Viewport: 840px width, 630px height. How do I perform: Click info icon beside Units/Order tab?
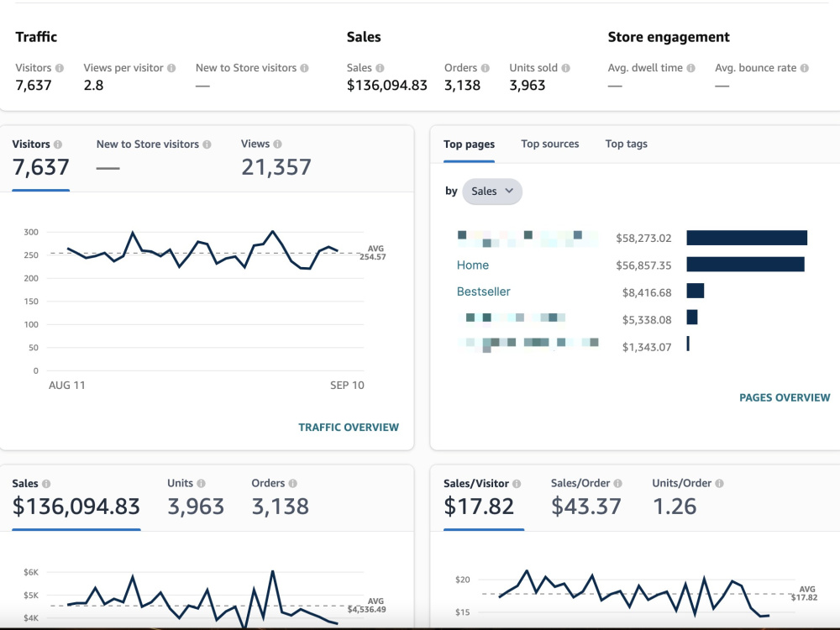pyautogui.click(x=720, y=483)
